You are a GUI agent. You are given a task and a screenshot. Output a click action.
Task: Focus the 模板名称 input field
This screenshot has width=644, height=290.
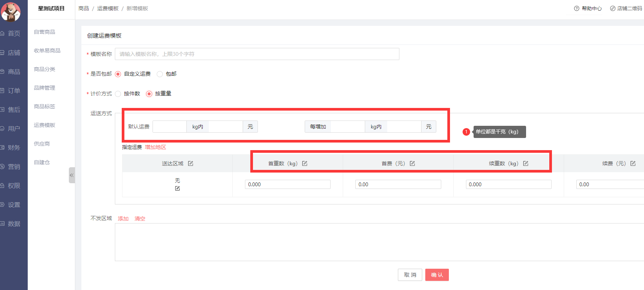[257, 54]
